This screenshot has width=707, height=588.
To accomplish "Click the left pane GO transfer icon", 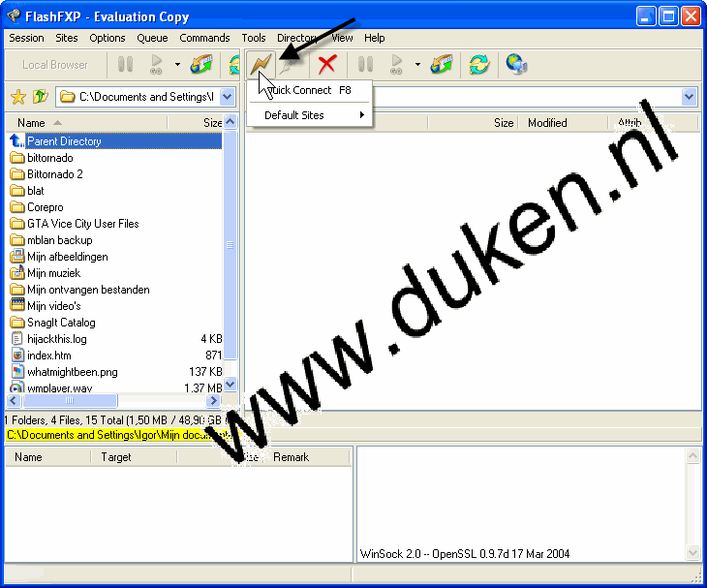I will point(156,64).
